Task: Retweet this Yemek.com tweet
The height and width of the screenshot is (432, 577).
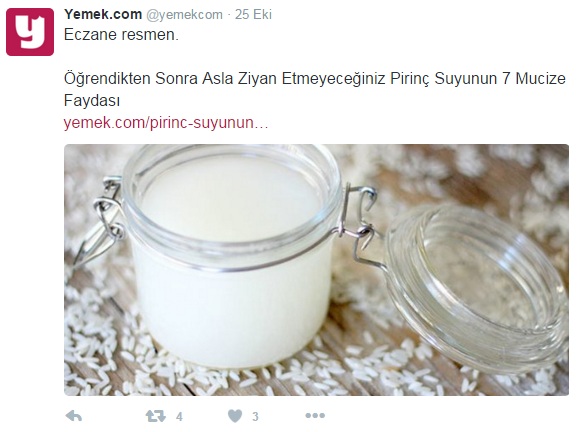Action: click(156, 416)
